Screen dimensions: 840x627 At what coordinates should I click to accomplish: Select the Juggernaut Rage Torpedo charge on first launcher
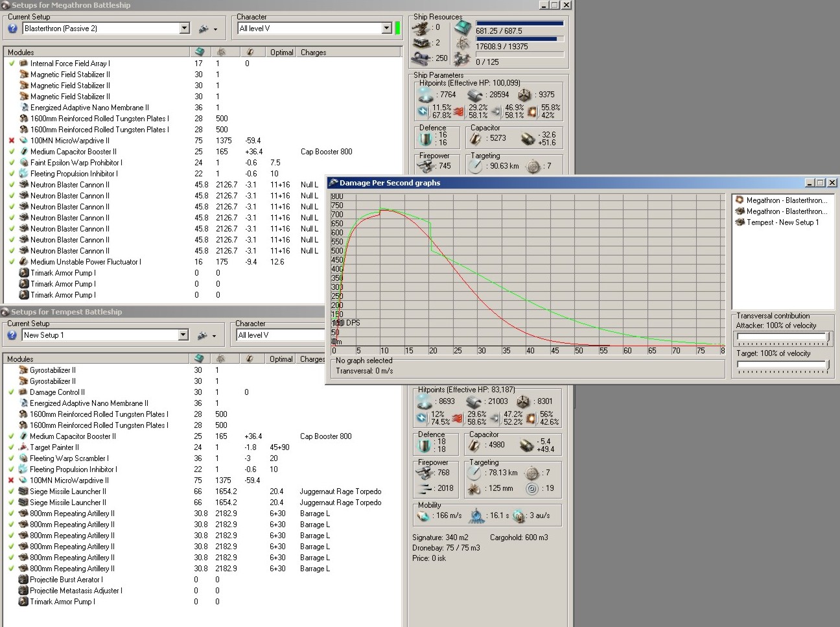point(340,491)
